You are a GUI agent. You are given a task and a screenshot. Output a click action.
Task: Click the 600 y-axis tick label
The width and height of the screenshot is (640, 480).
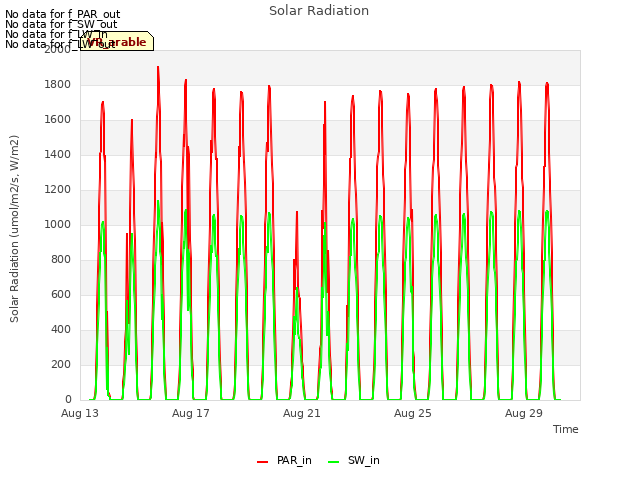pyautogui.click(x=61, y=295)
